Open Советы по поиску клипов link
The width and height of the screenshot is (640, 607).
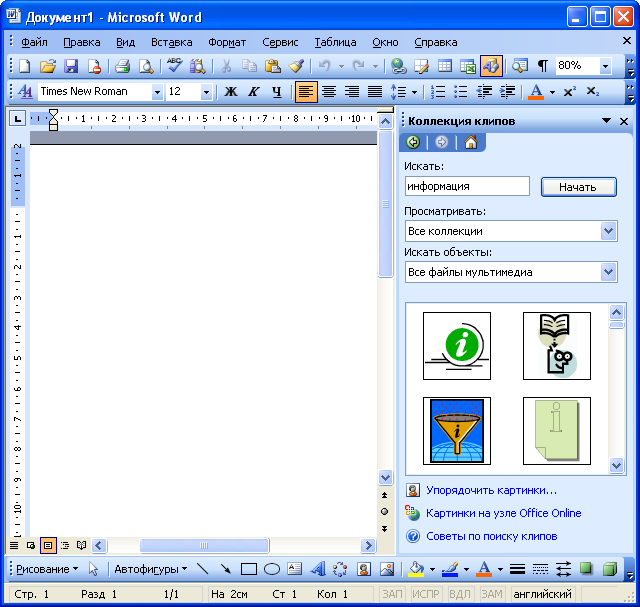tap(491, 536)
